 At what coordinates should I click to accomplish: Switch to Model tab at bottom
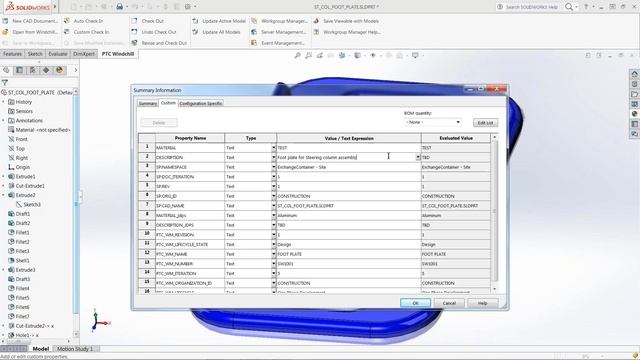pyautogui.click(x=40, y=349)
